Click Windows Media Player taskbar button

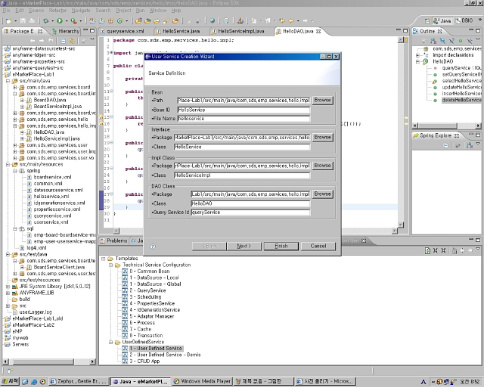[x=202, y=381]
